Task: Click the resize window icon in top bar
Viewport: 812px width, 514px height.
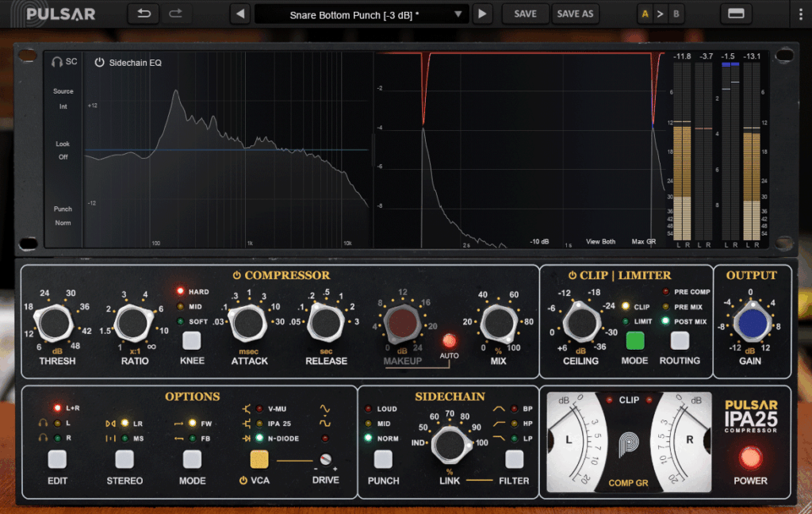Action: point(735,13)
